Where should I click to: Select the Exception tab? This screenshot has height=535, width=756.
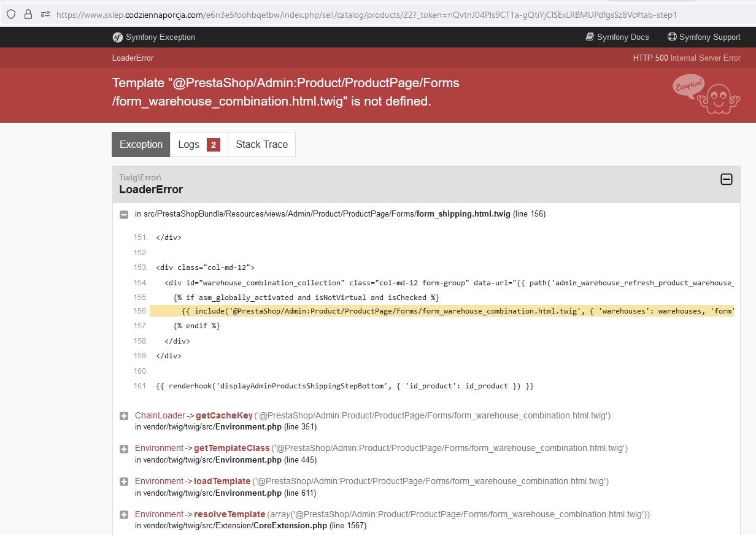(x=141, y=144)
